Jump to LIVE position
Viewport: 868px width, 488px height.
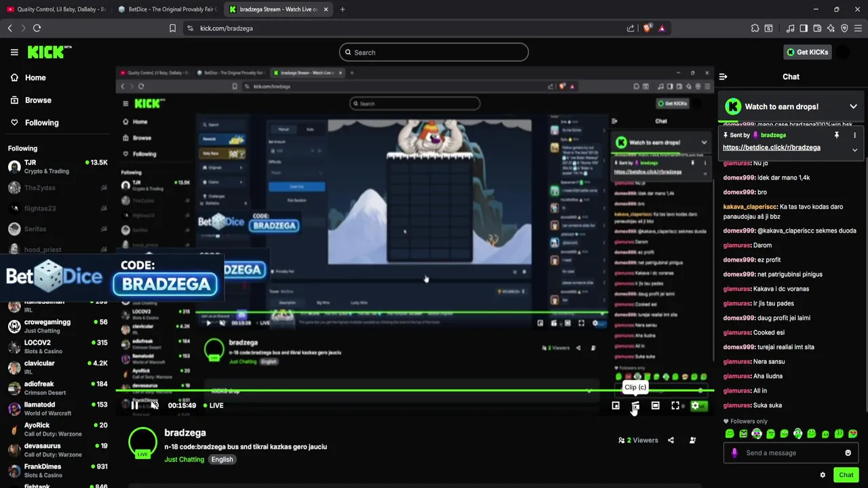tap(214, 405)
